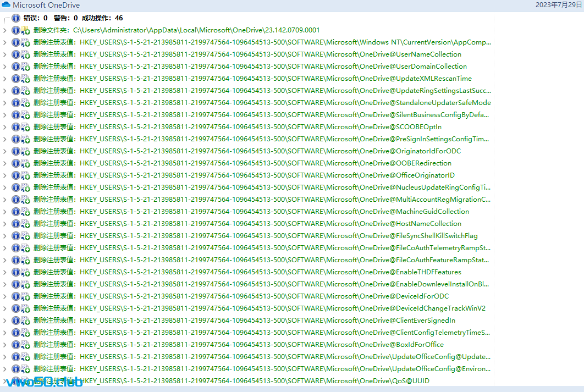This screenshot has width=584, height=392.
Task: Expand the OfficeOriginatorID registry entry
Action: (5, 175)
